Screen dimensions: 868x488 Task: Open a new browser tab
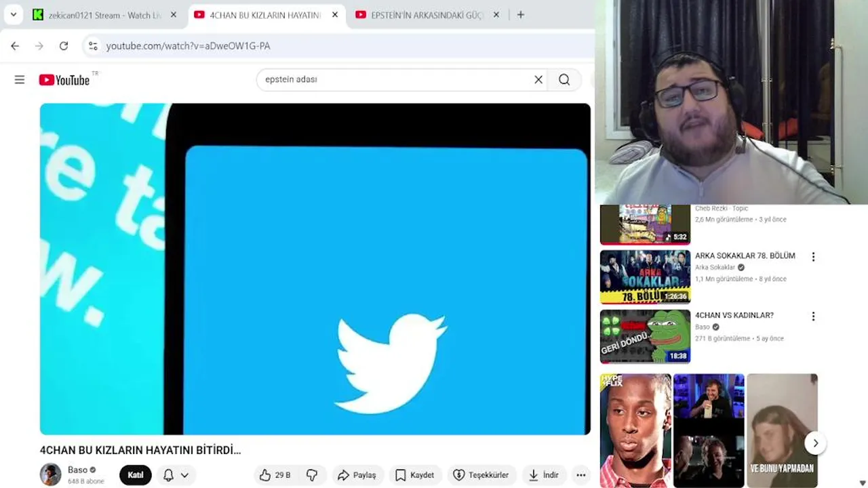pos(521,15)
